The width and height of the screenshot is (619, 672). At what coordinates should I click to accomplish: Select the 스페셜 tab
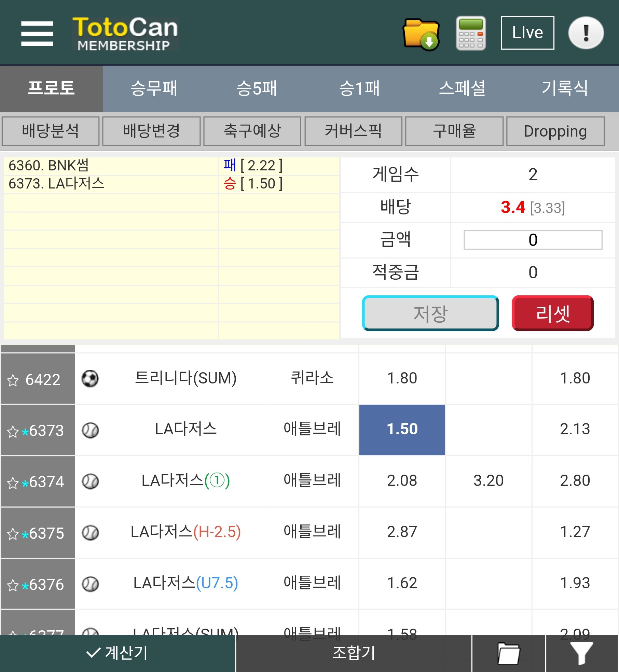coord(462,88)
